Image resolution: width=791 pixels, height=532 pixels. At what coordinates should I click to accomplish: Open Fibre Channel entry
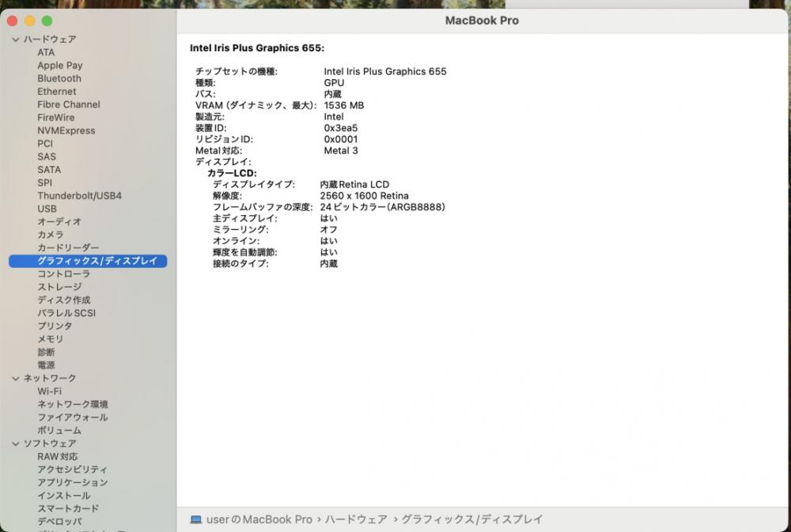click(x=69, y=104)
